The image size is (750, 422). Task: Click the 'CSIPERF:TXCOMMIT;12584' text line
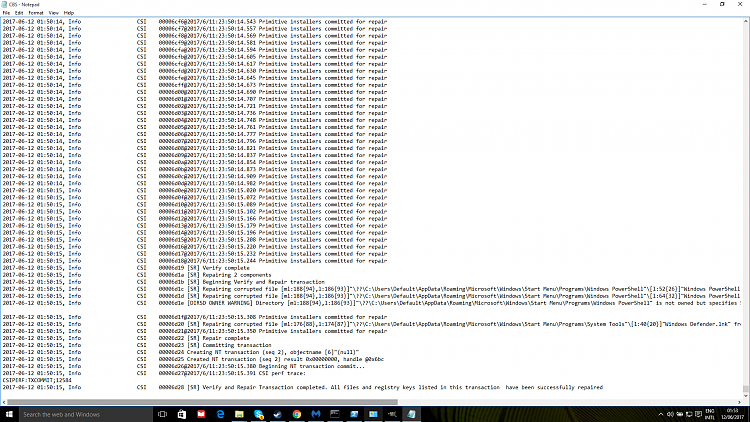pos(37,380)
